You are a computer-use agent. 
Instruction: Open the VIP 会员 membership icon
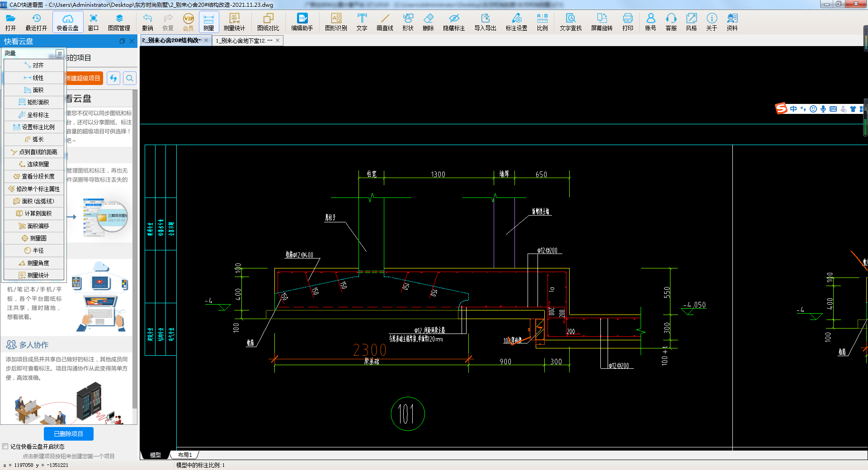tap(188, 22)
